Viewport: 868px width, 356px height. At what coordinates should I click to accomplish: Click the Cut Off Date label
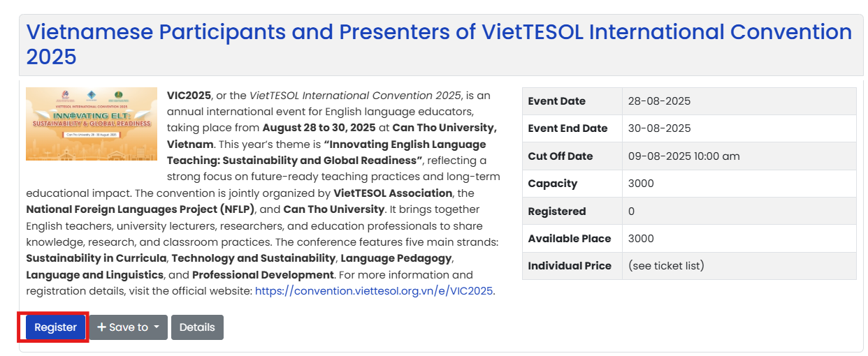pos(560,156)
